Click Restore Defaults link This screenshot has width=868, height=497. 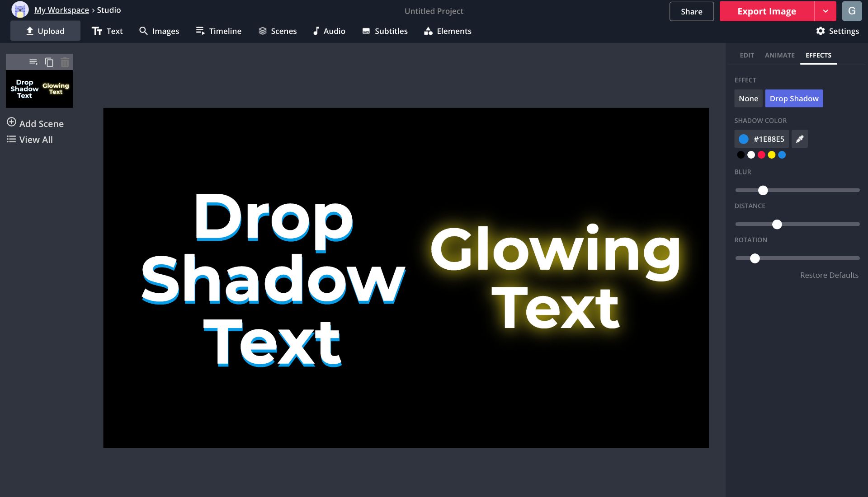829,275
